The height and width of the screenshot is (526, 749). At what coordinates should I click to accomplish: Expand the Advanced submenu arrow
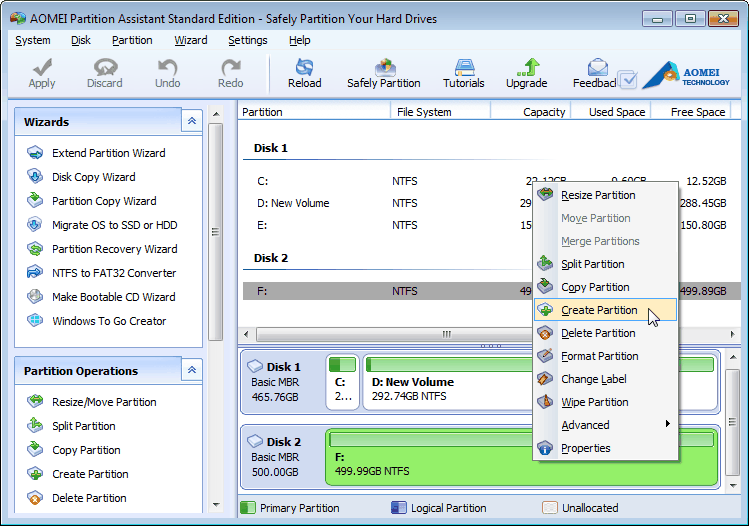tap(667, 424)
